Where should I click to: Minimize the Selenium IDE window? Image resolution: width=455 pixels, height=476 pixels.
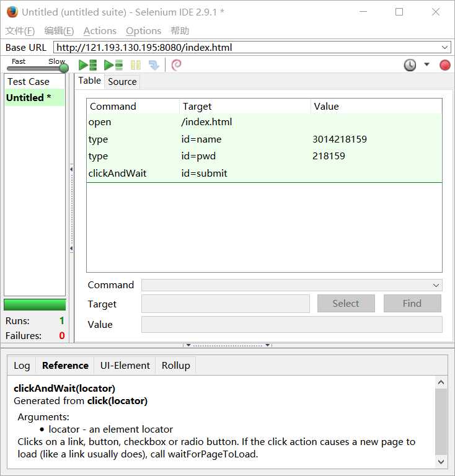click(x=363, y=12)
